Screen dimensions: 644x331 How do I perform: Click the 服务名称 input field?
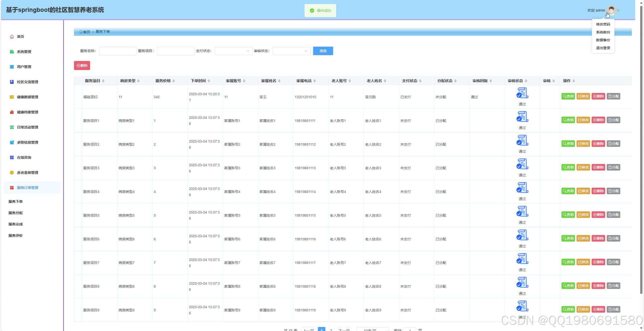[118, 51]
